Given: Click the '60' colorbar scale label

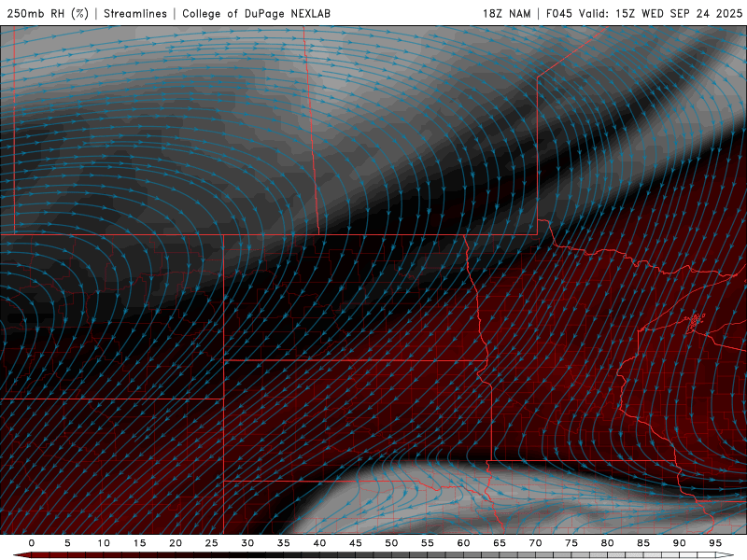Looking at the screenshot, I should coord(463,543).
